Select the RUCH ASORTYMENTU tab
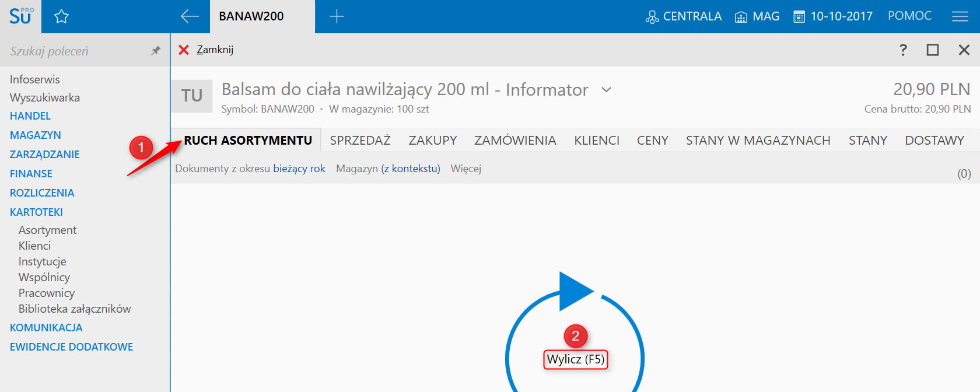 248,141
